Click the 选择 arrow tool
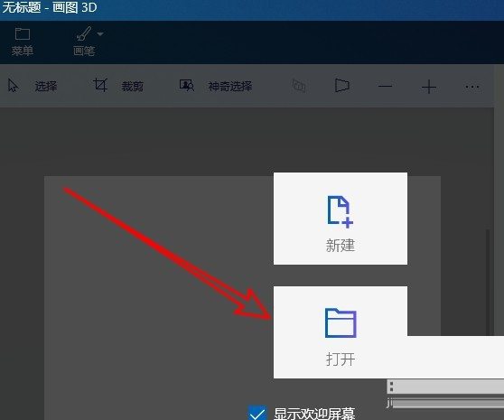This screenshot has width=504, height=420. (x=33, y=86)
